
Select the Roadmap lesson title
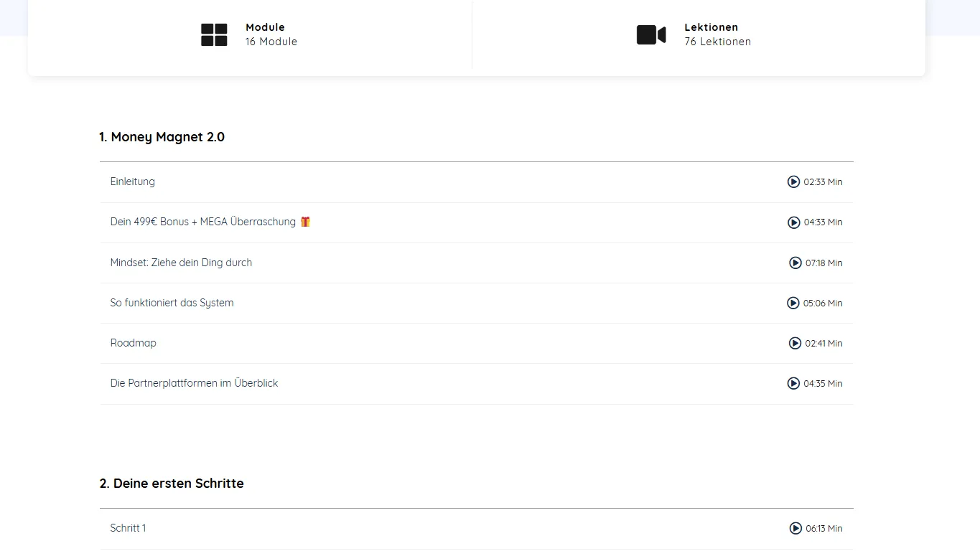pos(134,343)
